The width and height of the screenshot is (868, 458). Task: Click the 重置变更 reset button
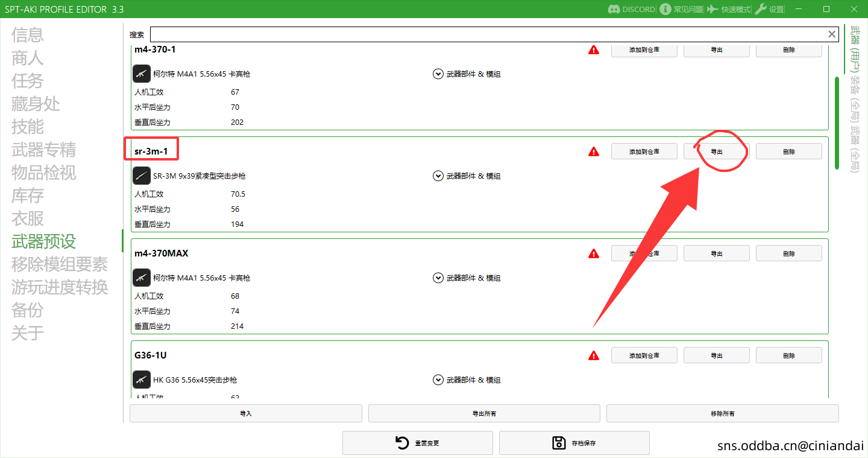(418, 443)
